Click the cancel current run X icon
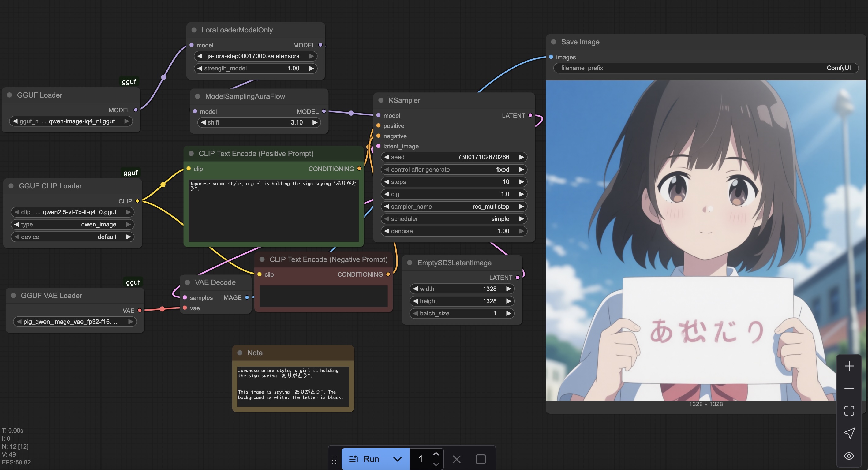This screenshot has height=470, width=868. pos(457,459)
